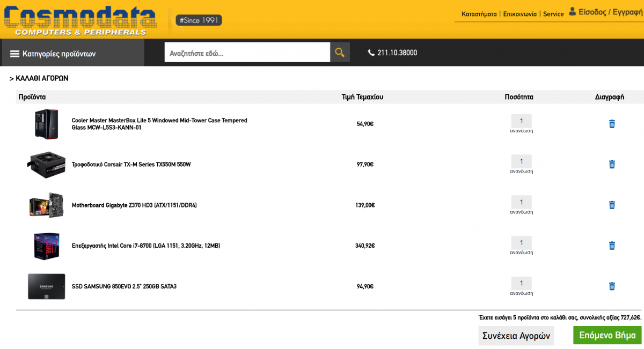Open the Gigabyte motherboard thumbnail
Image resolution: width=644 pixels, height=349 pixels.
point(46,205)
